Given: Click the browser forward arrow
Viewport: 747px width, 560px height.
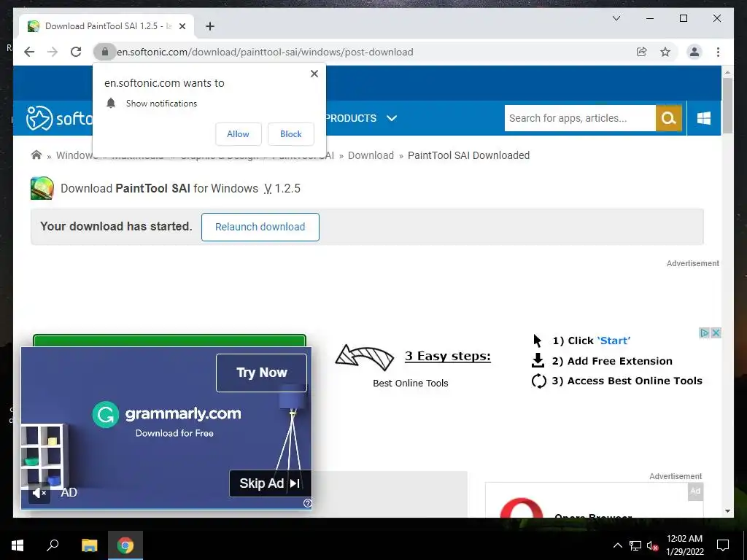Looking at the screenshot, I should coord(53,52).
